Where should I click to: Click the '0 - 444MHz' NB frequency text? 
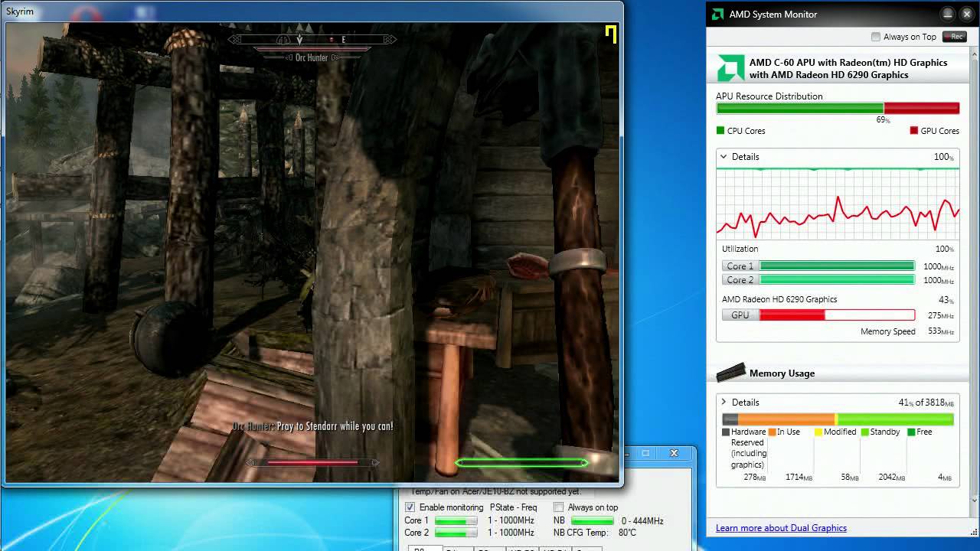tap(642, 521)
